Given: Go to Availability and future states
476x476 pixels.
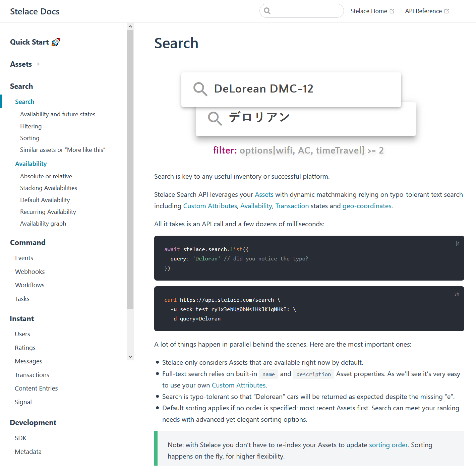Looking at the screenshot, I should point(58,114).
